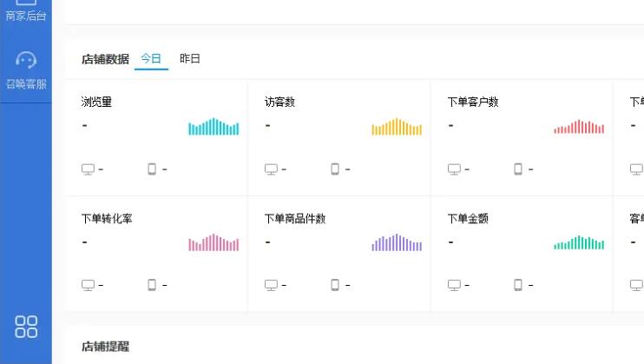
Task: Click mobile phone icon under 下单转化率
Action: pos(152,285)
